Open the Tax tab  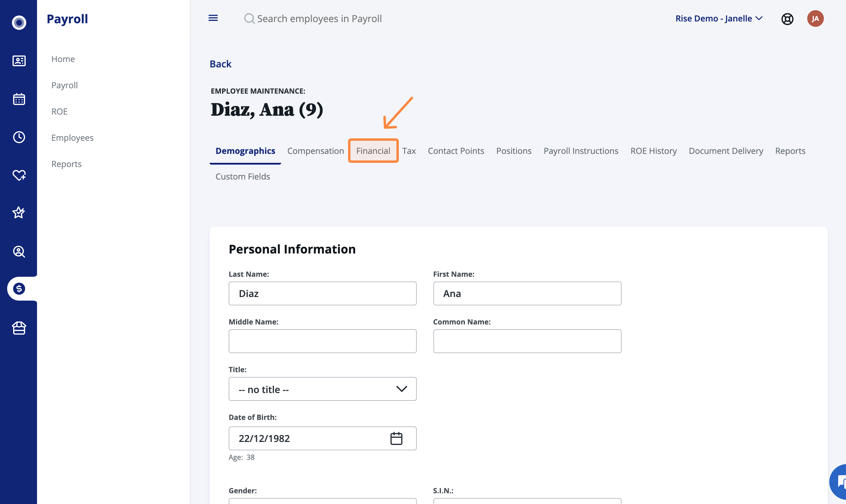409,151
